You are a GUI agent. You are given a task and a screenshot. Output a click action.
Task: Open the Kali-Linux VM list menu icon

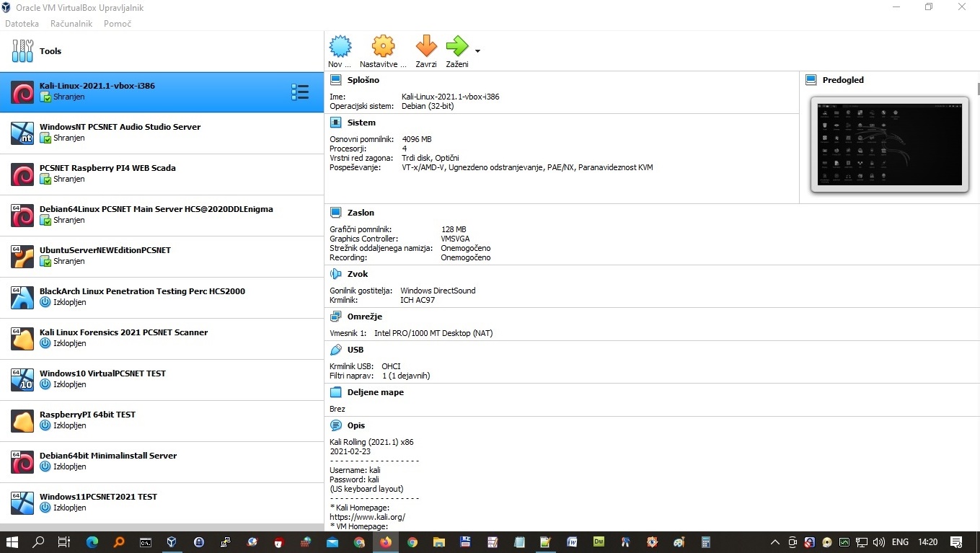(x=300, y=92)
